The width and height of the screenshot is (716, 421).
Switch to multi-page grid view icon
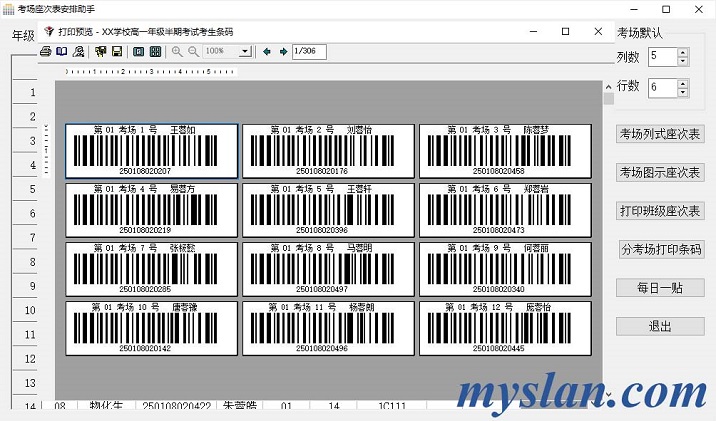[155, 51]
